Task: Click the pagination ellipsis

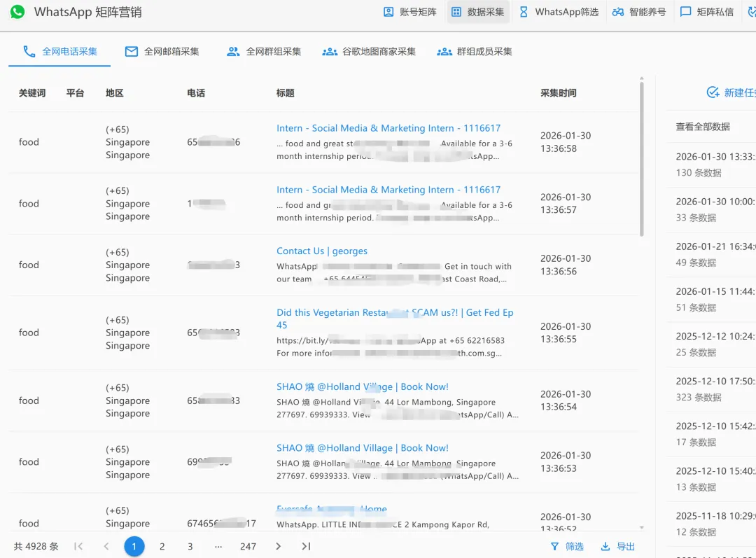Action: pyautogui.click(x=218, y=546)
